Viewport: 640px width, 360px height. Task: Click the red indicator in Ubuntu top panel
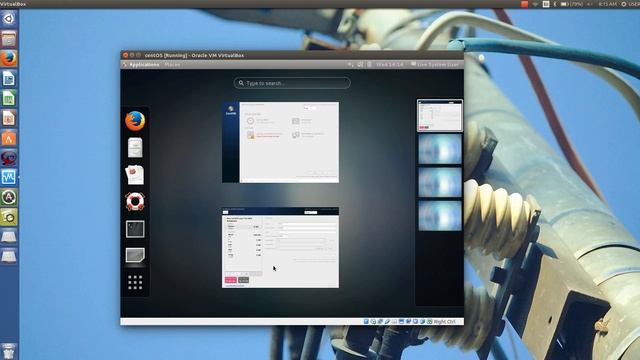click(x=524, y=4)
